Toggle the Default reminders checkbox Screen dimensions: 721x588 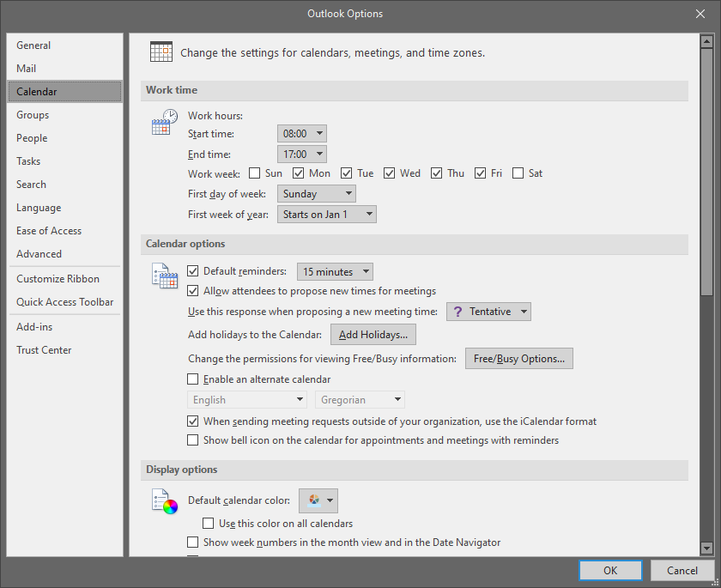pyautogui.click(x=192, y=270)
